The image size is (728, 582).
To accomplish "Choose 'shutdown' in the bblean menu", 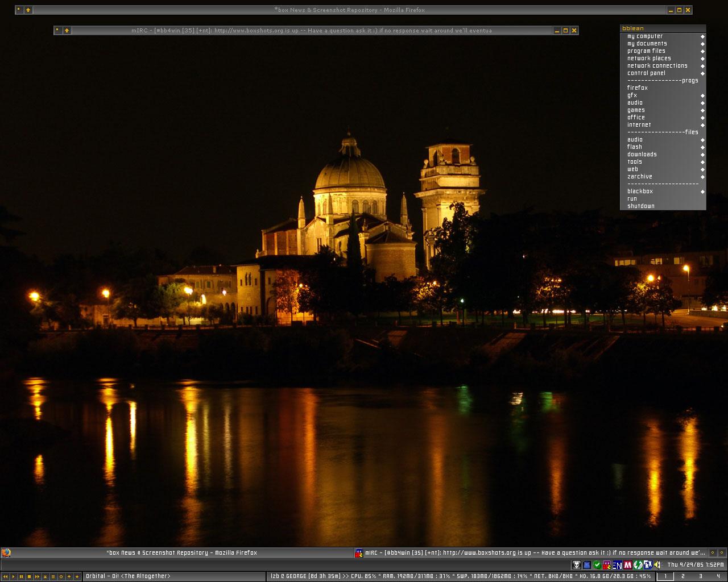I will tap(641, 206).
